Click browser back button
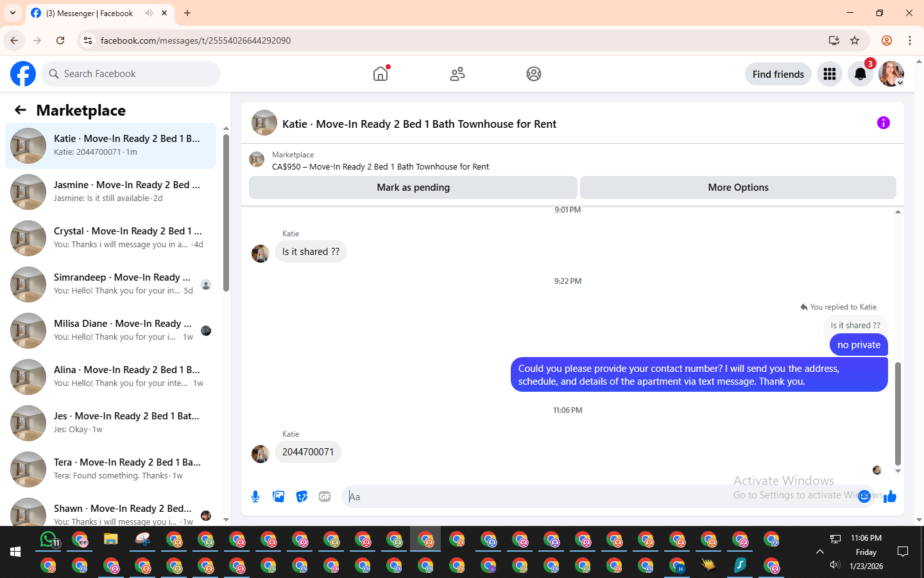924x578 pixels. coord(14,40)
